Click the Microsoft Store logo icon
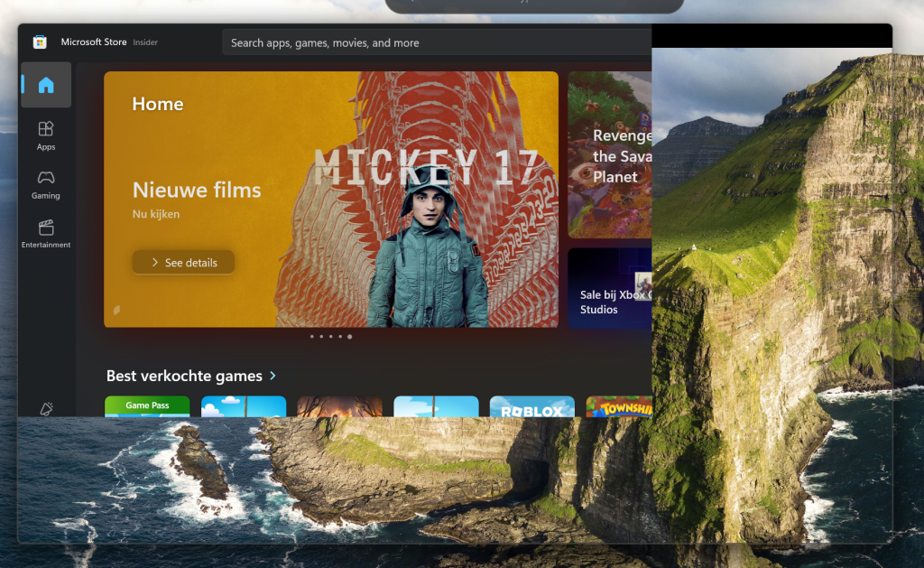Viewport: 924px width, 568px height. point(40,42)
